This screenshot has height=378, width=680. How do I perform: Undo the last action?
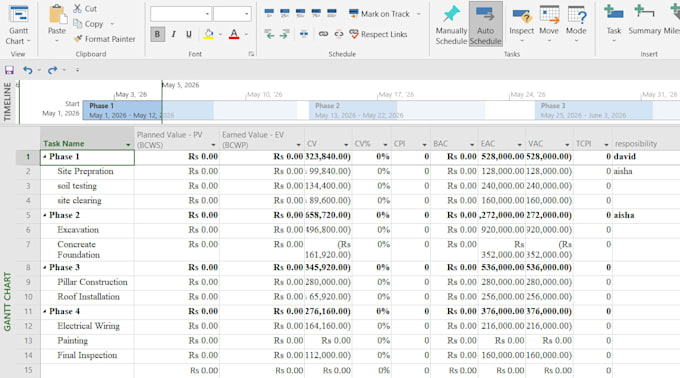pos(28,70)
